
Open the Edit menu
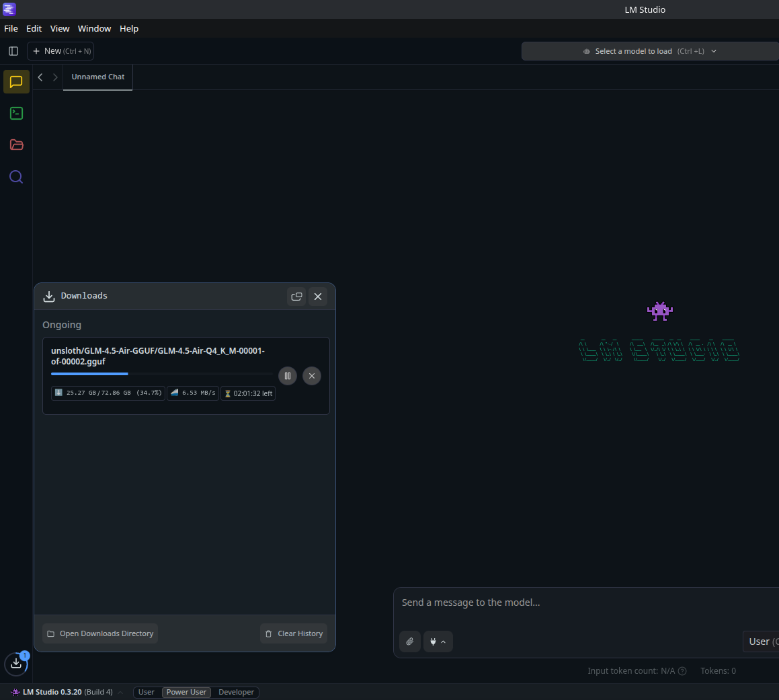point(34,28)
